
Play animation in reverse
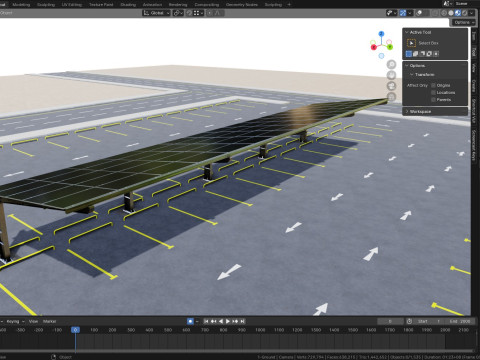coord(221,321)
